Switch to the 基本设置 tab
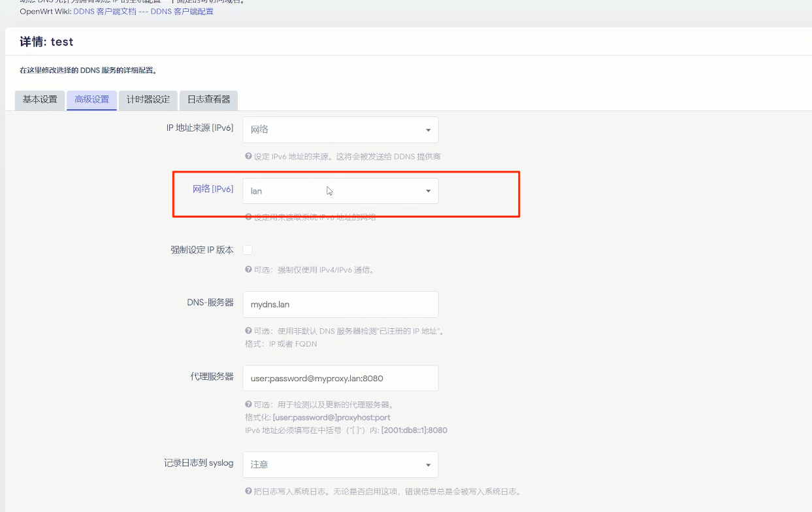812x512 pixels. coord(39,100)
